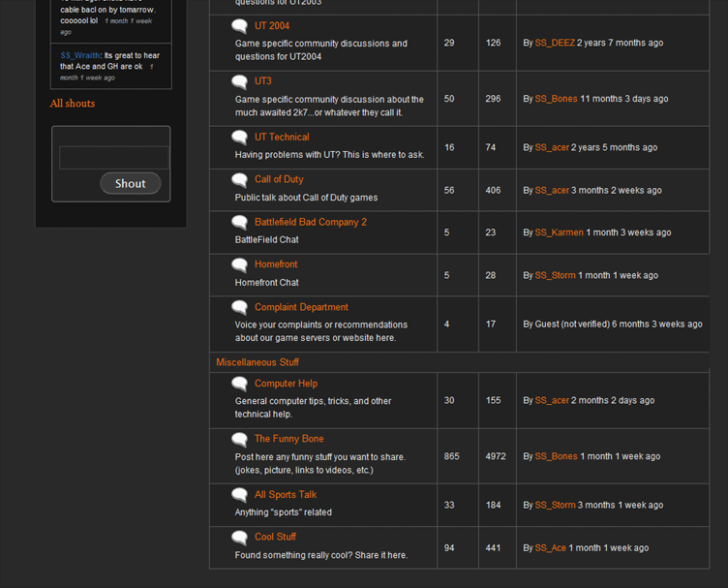Open the Homefront forum
728x588 pixels.
[276, 264]
